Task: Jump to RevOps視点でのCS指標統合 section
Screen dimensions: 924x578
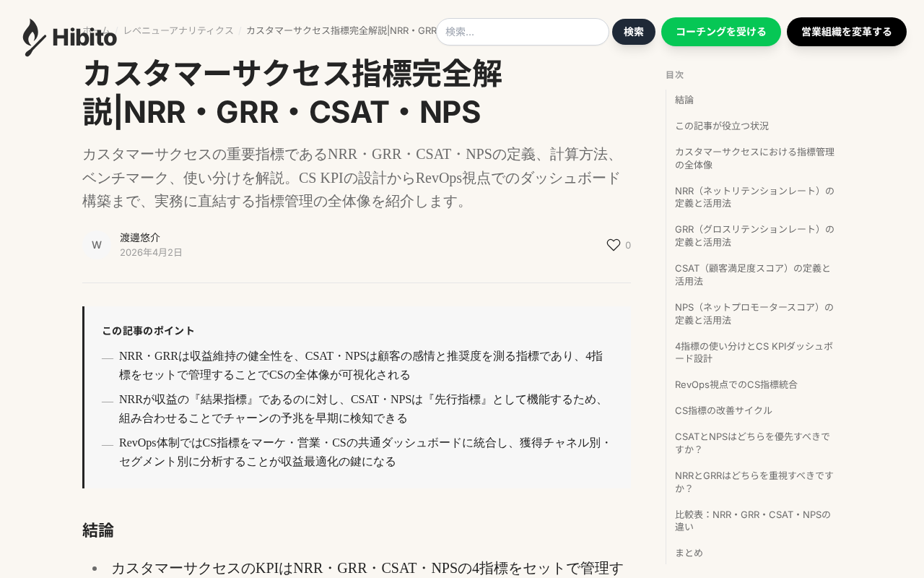Action: 736,384
